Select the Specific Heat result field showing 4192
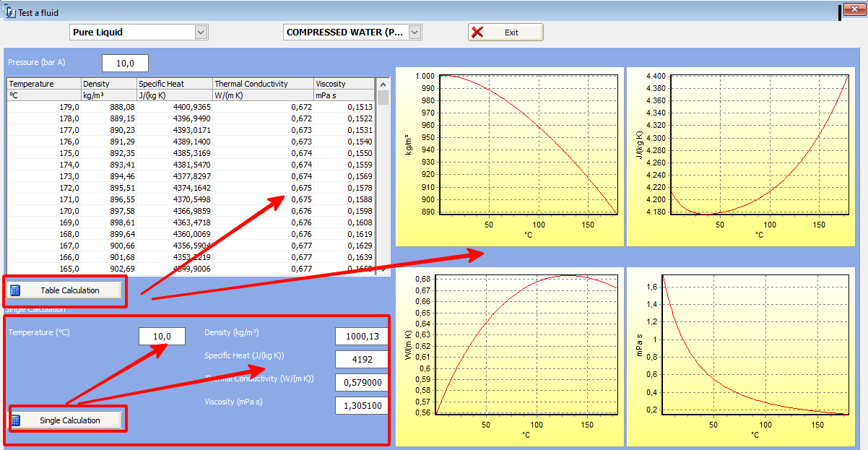Viewport: 868px width, 450px height. pos(362,359)
